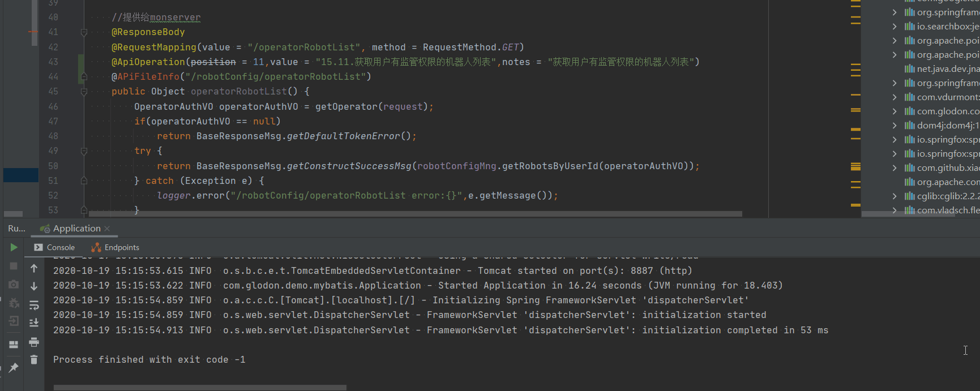This screenshot has height=391, width=980.
Task: Click library icon beside io.searchbox
Action: tap(909, 27)
